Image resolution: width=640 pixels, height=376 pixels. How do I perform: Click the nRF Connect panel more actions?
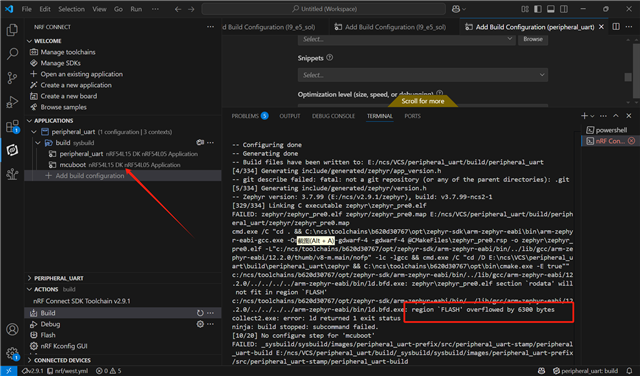point(210,27)
